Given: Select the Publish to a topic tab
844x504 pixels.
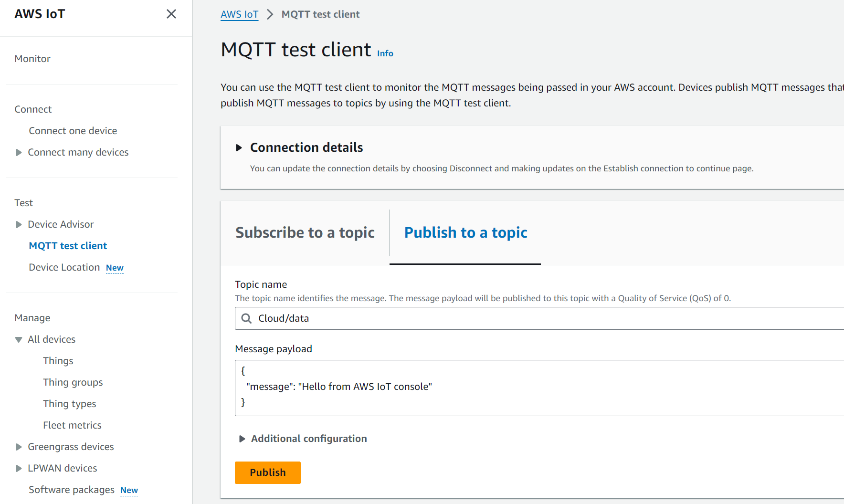Looking at the screenshot, I should coord(465,232).
